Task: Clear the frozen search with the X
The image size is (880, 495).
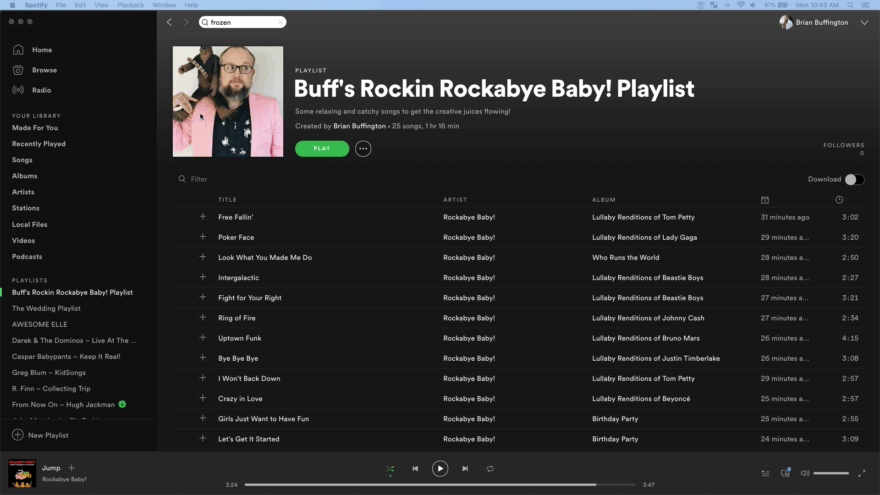Action: pos(280,22)
